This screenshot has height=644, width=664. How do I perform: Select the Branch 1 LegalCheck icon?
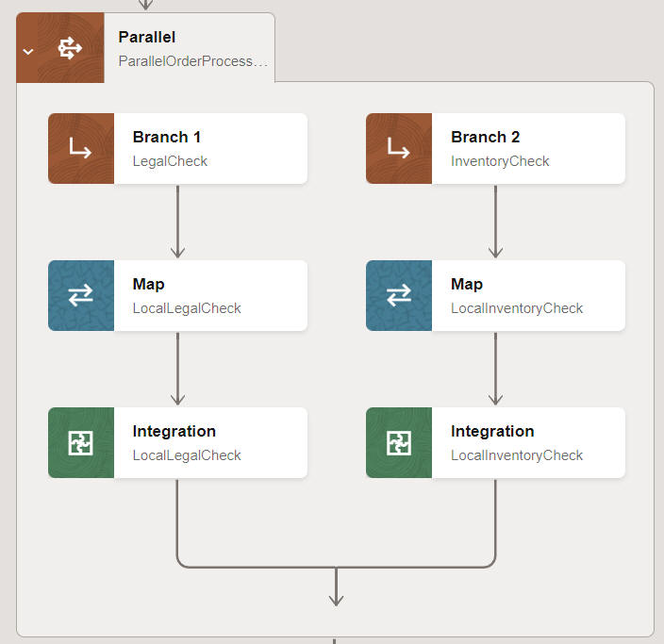[81, 149]
